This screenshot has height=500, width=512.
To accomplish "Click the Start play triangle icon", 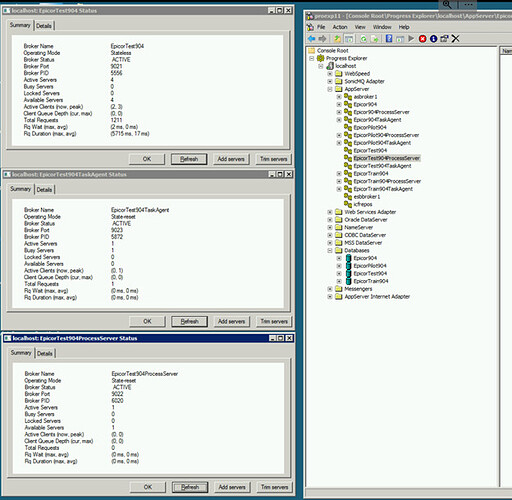I will point(411,39).
